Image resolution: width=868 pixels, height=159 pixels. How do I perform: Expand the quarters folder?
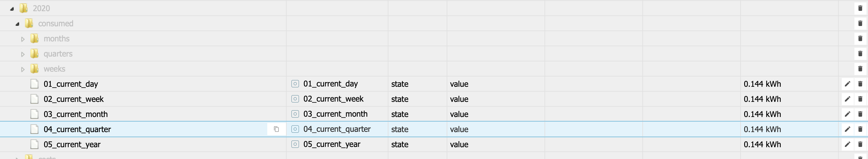tap(23, 54)
